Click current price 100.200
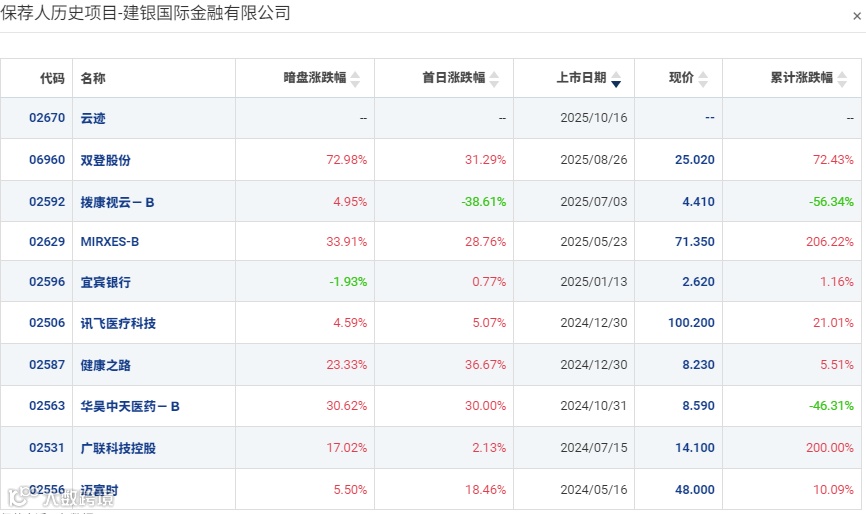Image resolution: width=866 pixels, height=514 pixels. (x=691, y=322)
